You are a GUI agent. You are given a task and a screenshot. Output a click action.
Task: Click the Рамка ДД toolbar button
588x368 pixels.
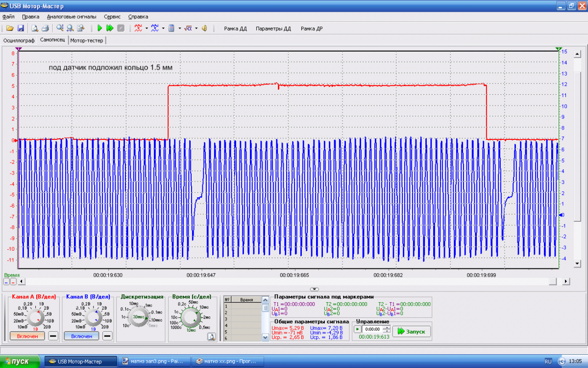pyautogui.click(x=236, y=28)
